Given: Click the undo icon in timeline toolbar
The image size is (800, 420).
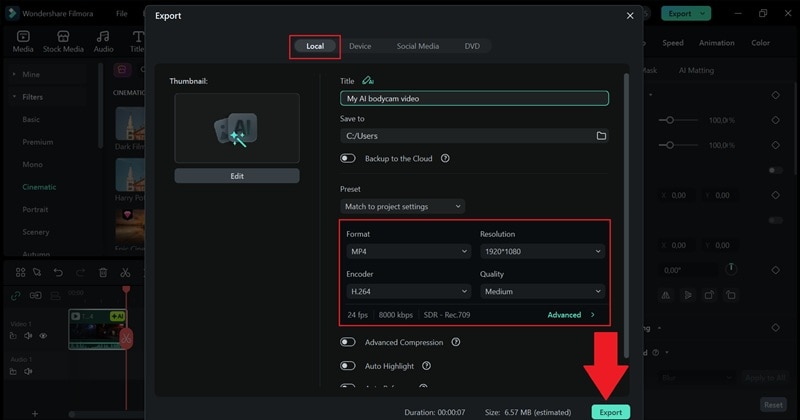Looking at the screenshot, I should coord(58,273).
